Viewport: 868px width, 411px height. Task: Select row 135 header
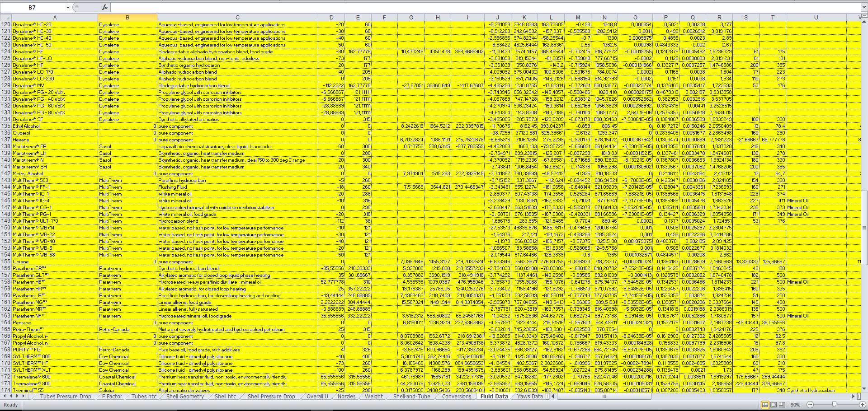coord(6,126)
